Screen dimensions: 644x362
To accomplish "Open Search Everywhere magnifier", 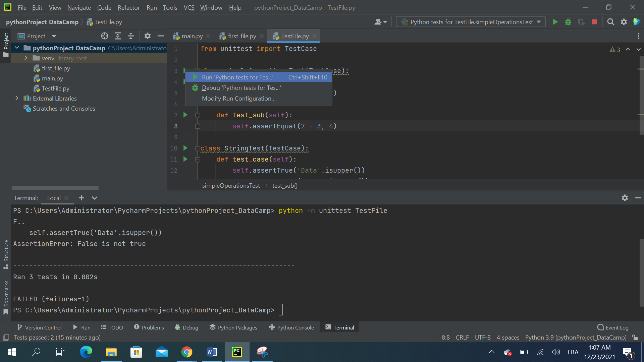I will [x=610, y=22].
